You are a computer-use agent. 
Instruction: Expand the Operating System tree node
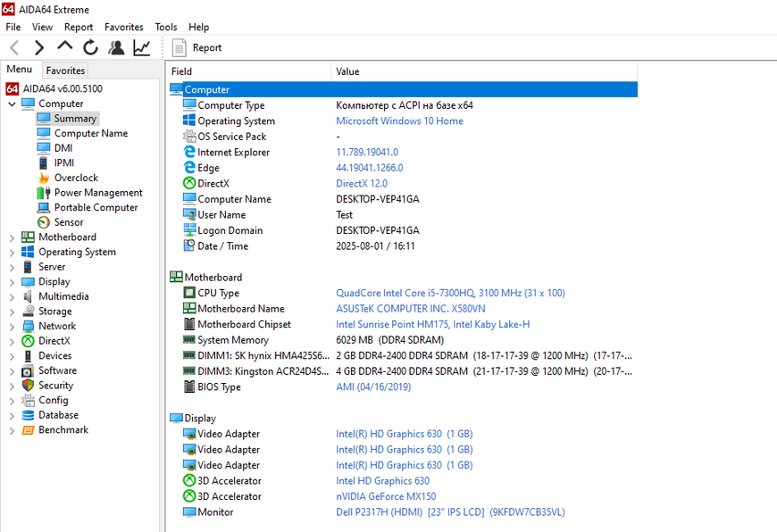(12, 253)
